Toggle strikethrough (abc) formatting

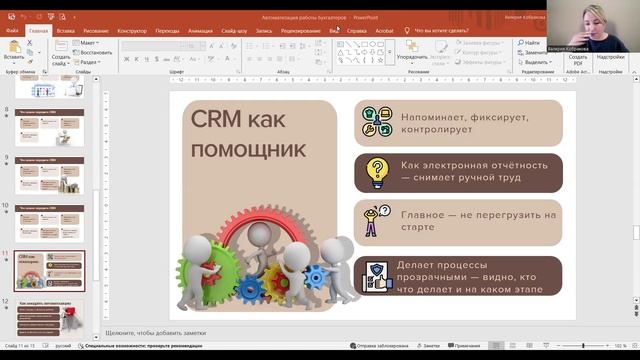click(x=166, y=60)
